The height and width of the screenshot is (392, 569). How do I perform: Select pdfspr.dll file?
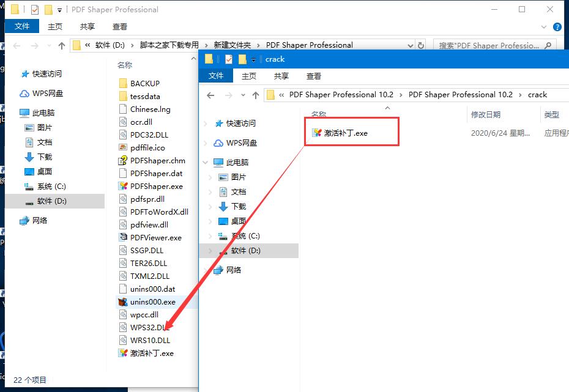coord(141,199)
